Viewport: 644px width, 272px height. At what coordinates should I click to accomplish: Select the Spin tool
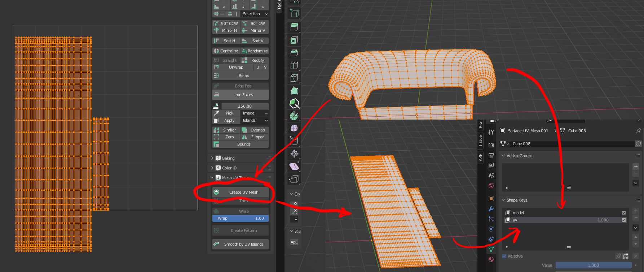click(294, 116)
